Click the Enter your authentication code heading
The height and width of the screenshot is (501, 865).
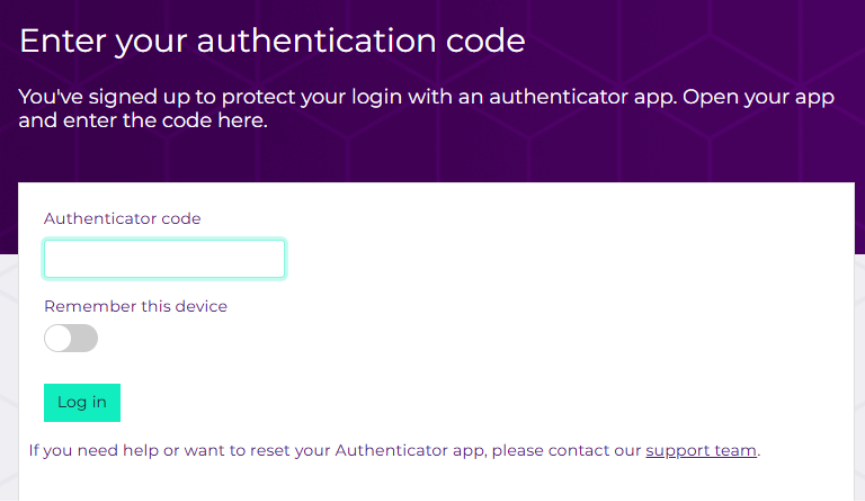[272, 41]
